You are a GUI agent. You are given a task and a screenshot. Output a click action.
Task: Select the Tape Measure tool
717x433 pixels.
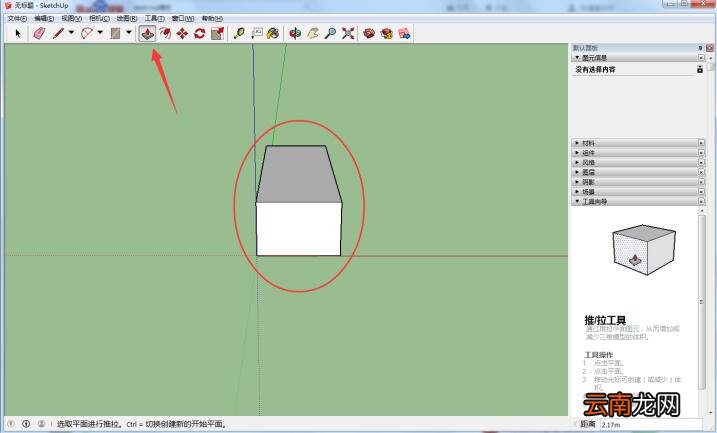[239, 33]
